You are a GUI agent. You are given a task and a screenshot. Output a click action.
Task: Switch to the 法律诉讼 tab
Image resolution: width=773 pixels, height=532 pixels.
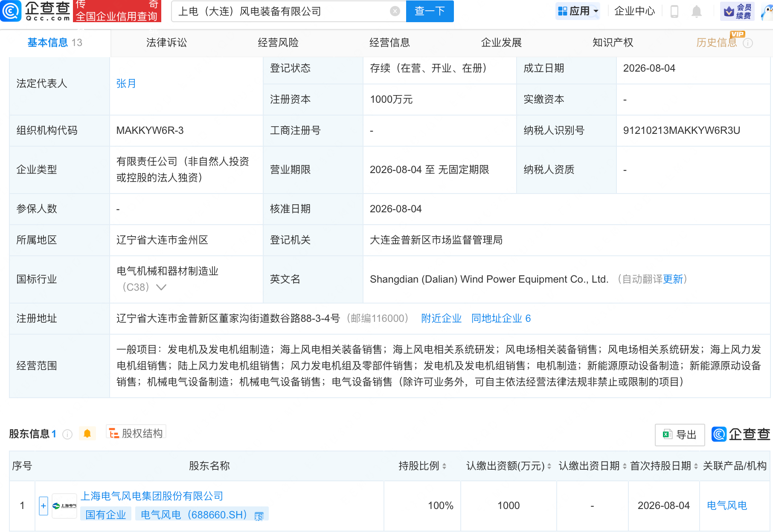pyautogui.click(x=166, y=43)
